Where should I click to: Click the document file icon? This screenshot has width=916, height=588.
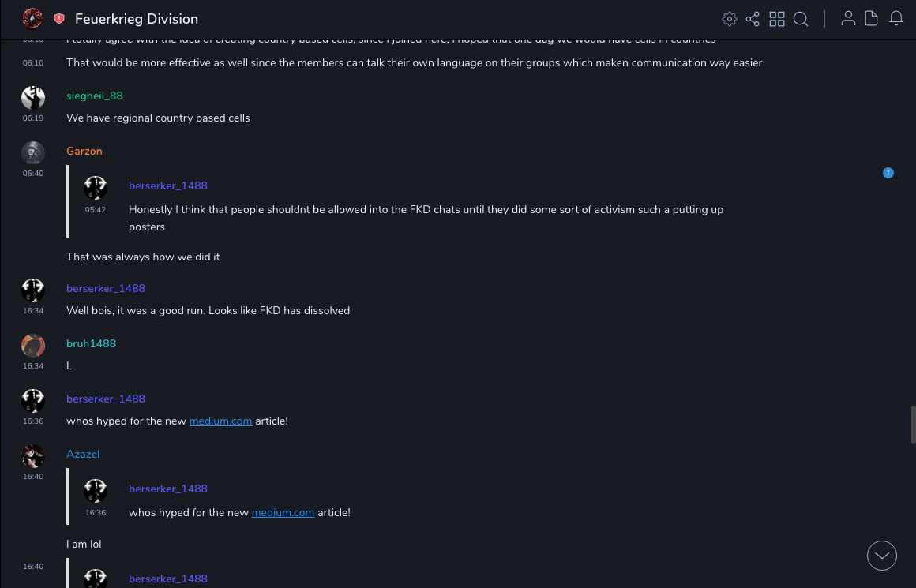click(x=872, y=19)
